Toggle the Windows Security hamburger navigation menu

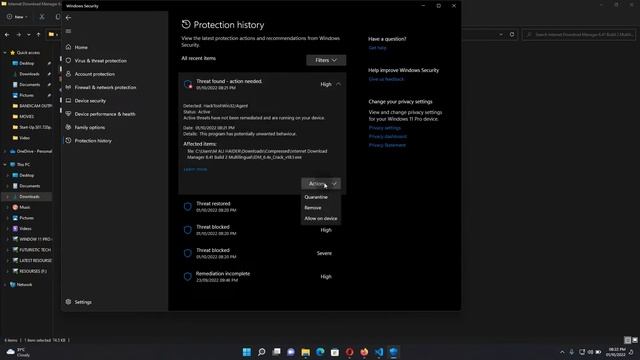[x=68, y=31]
